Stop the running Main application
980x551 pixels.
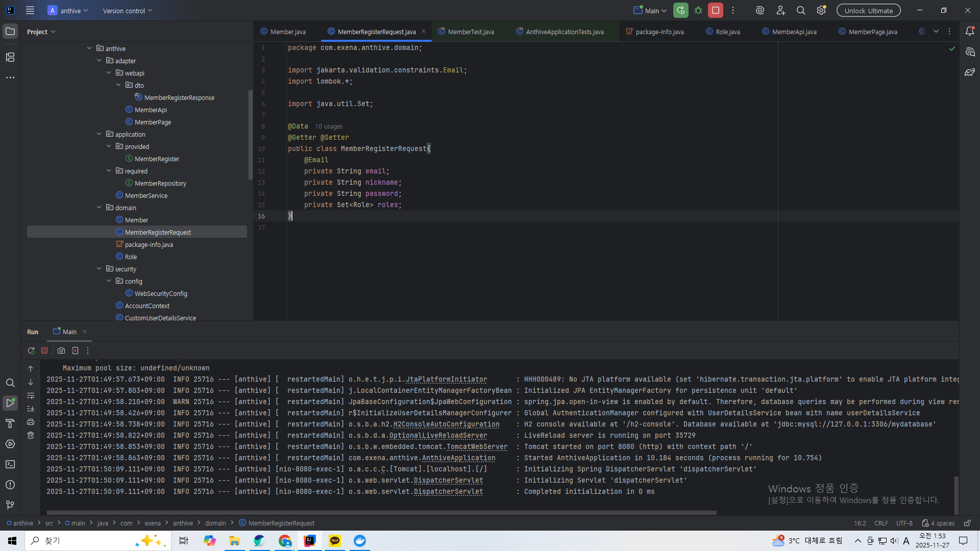(716, 10)
